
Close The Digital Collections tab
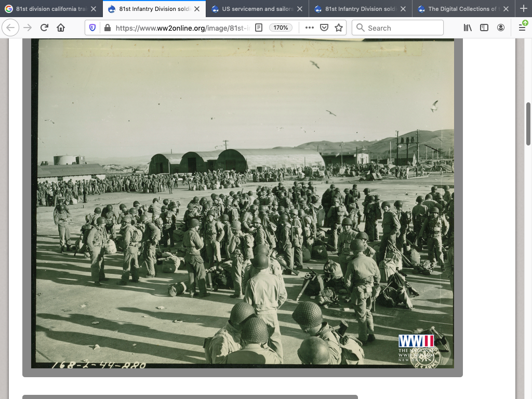tap(506, 9)
